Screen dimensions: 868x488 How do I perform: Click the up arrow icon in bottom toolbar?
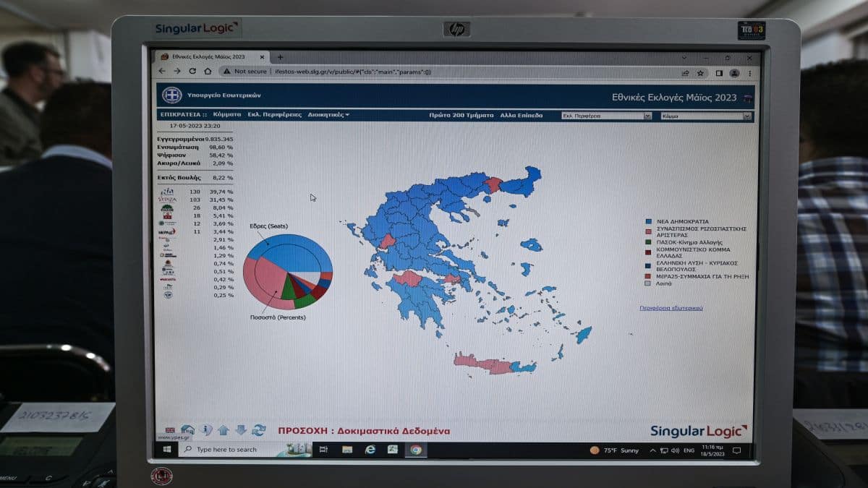224,430
